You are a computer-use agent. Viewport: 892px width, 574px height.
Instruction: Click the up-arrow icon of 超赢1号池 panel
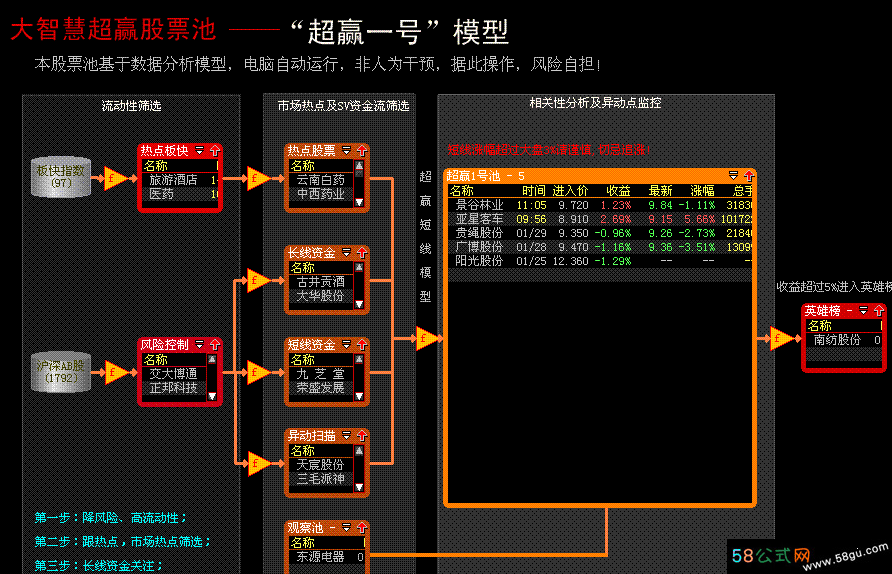point(749,176)
